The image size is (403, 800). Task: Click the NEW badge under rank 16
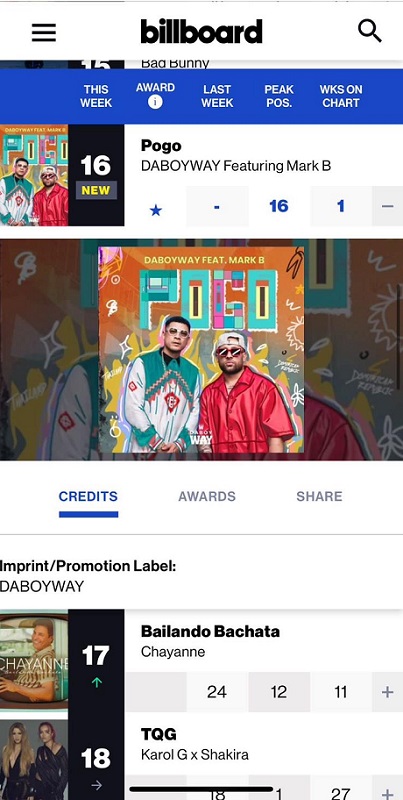click(96, 190)
